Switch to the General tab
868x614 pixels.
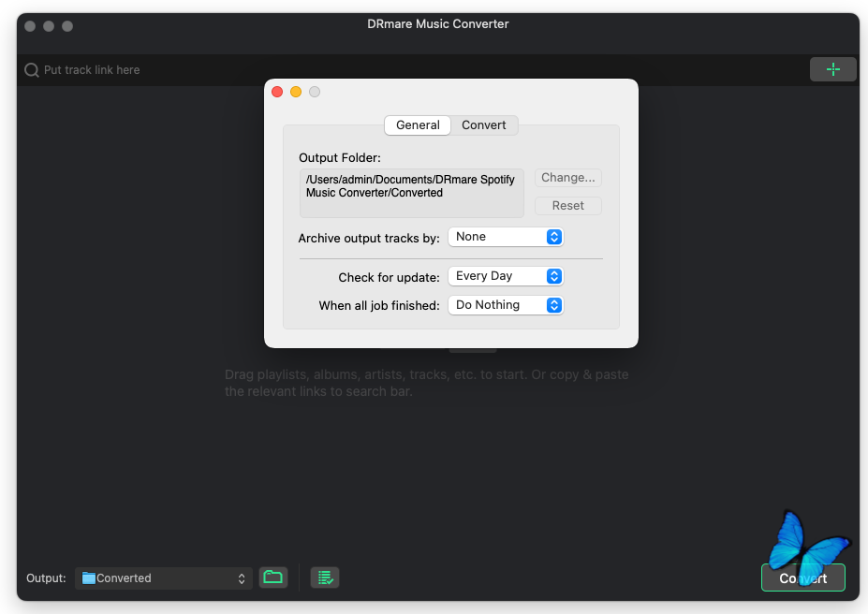418,125
